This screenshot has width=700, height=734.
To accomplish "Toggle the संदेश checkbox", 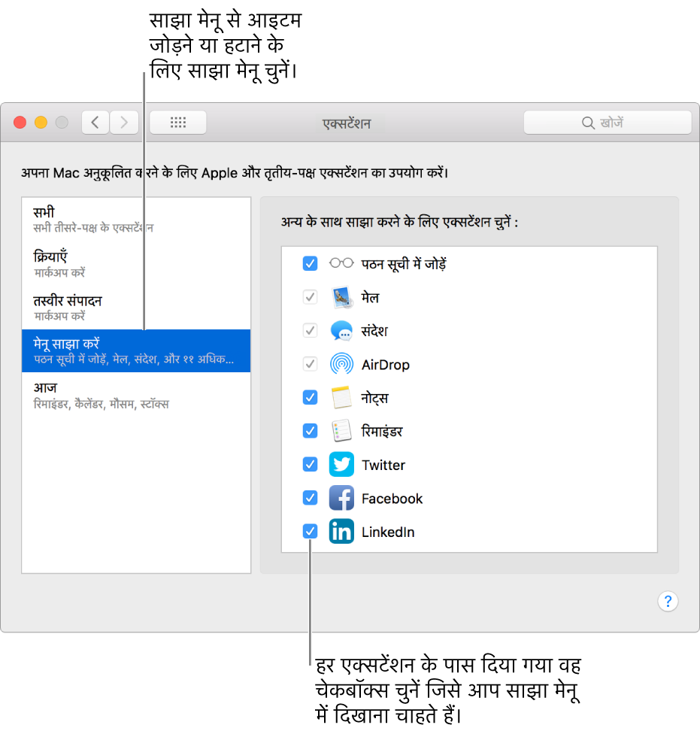I will (x=310, y=330).
